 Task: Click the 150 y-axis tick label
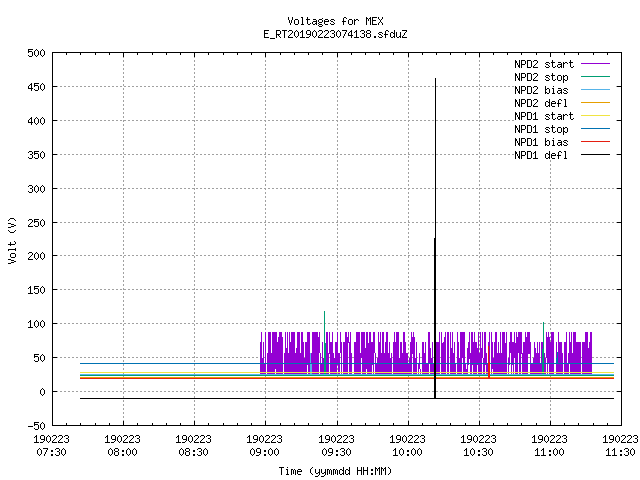click(36, 290)
